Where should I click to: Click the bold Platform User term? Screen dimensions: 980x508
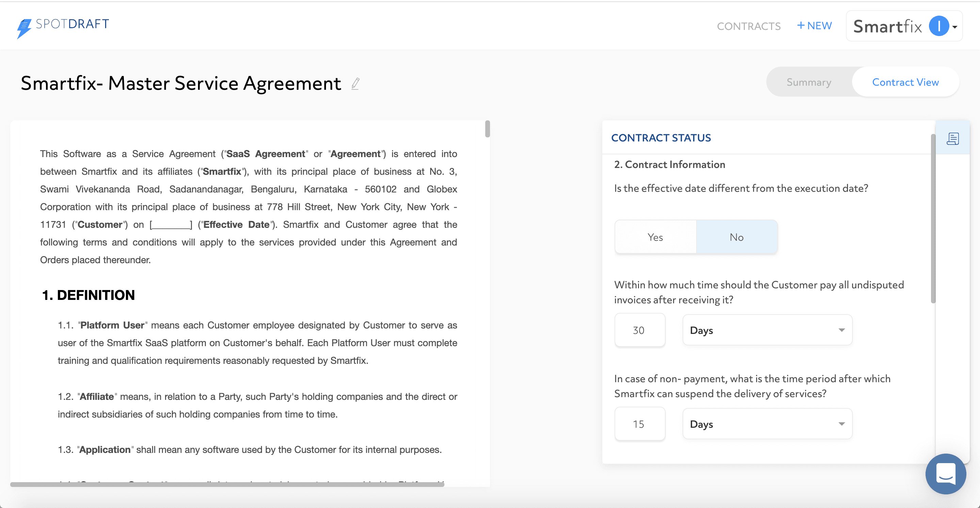click(112, 325)
